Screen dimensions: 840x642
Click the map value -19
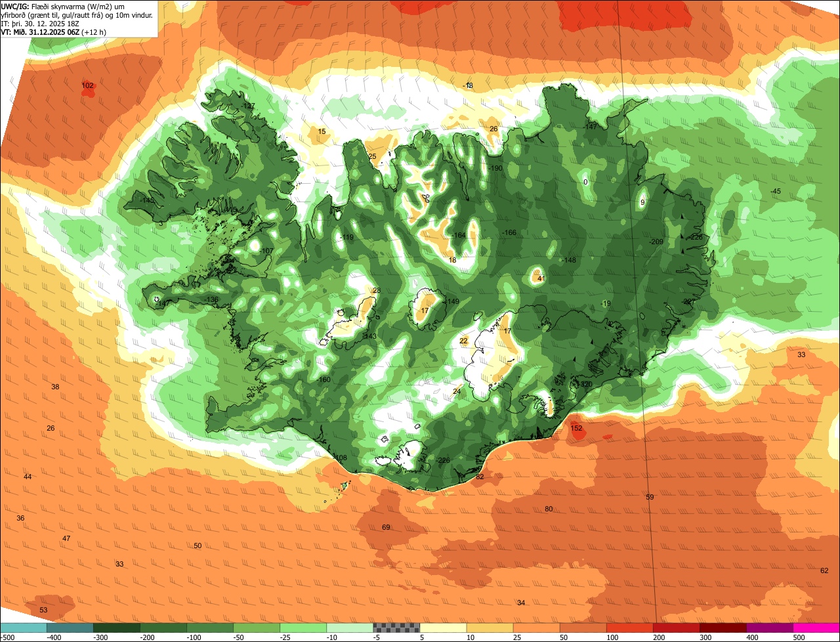(x=605, y=303)
